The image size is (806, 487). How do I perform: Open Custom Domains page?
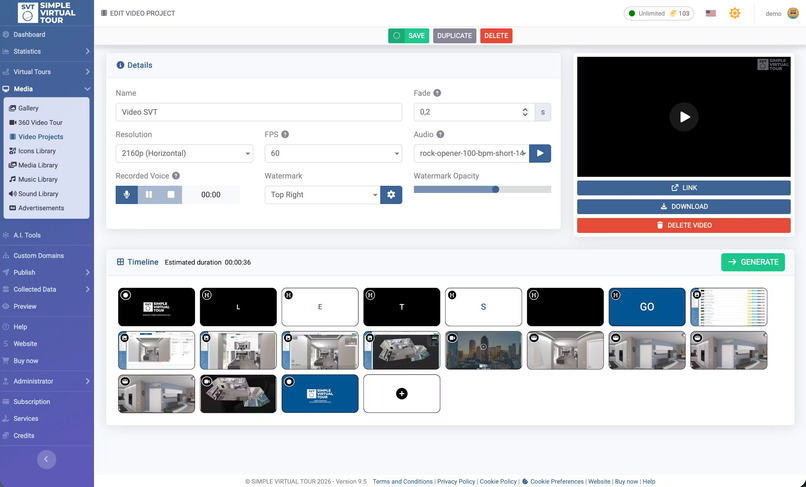39,256
